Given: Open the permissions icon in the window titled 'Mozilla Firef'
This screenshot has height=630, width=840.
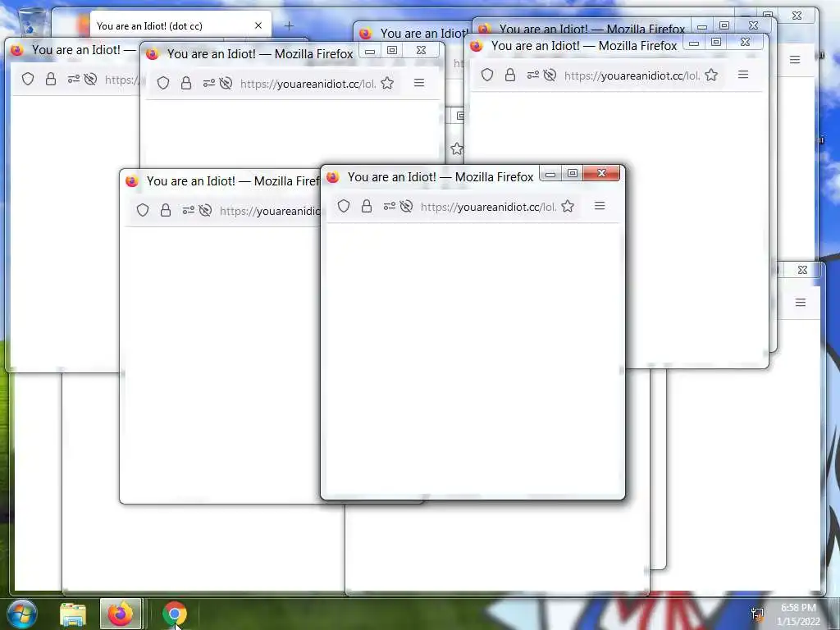Looking at the screenshot, I should tap(188, 210).
